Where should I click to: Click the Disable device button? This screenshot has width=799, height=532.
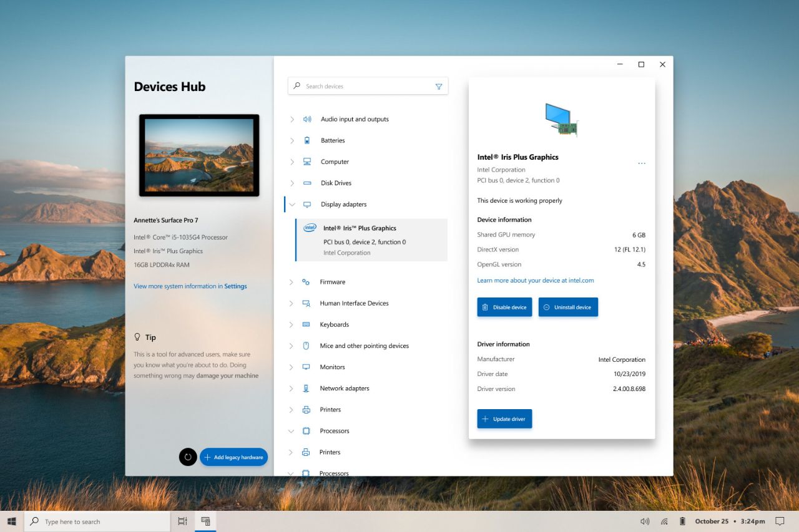point(504,307)
